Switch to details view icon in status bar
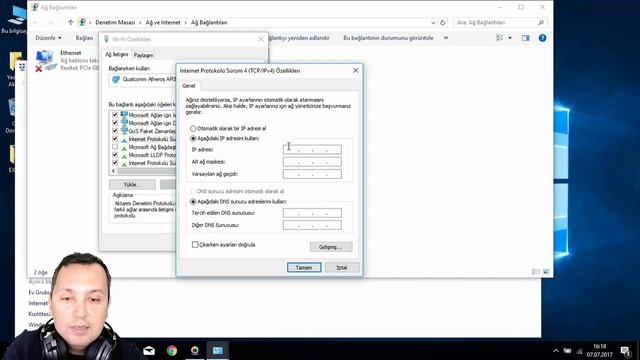Screen dimensions: 640x360 coord(536,272)
